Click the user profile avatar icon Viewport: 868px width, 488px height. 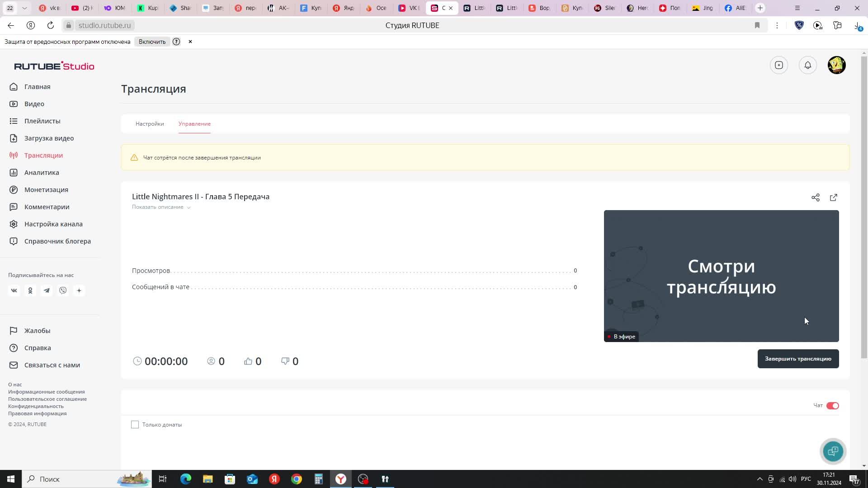point(836,64)
